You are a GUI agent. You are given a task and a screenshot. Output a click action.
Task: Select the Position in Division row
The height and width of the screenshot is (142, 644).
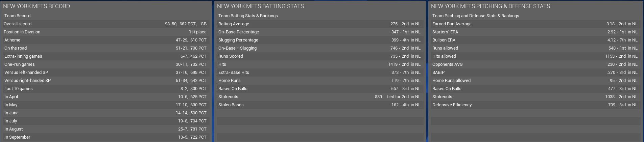click(105, 32)
